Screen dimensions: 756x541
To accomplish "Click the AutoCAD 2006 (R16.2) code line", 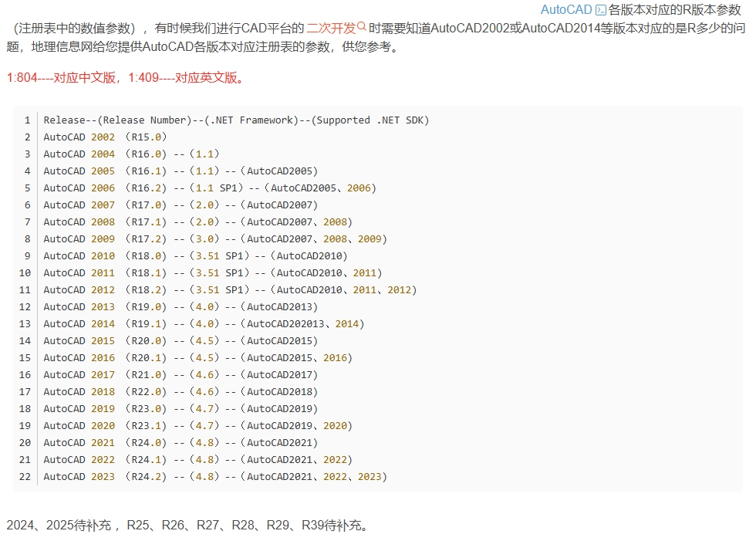I will click(x=210, y=188).
